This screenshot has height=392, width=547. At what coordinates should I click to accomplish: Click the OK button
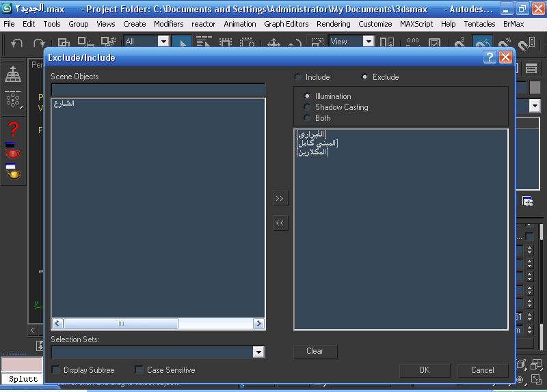tap(425, 370)
